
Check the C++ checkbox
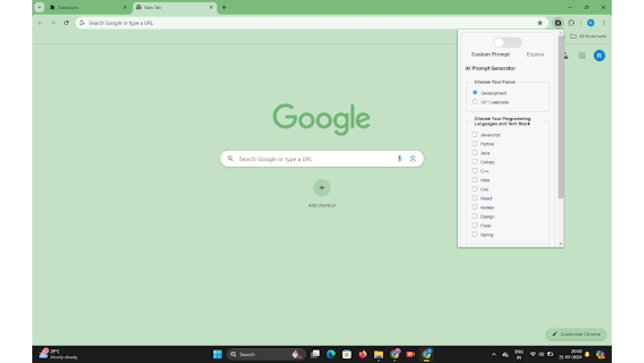(475, 171)
